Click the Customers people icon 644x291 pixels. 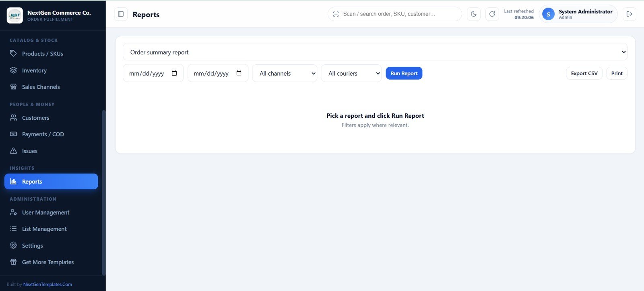(13, 118)
